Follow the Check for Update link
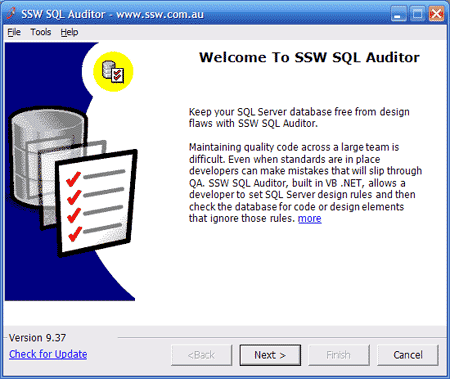This screenshot has height=379, width=450. pos(48,354)
